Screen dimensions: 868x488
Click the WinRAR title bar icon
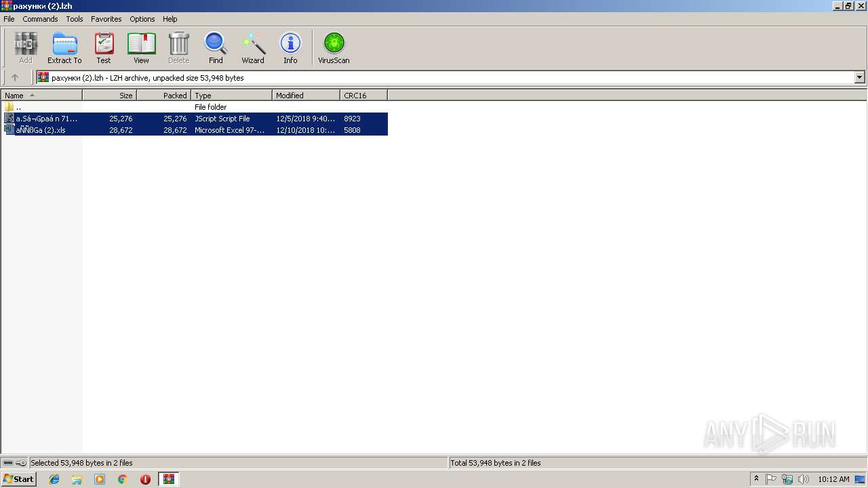6,5
